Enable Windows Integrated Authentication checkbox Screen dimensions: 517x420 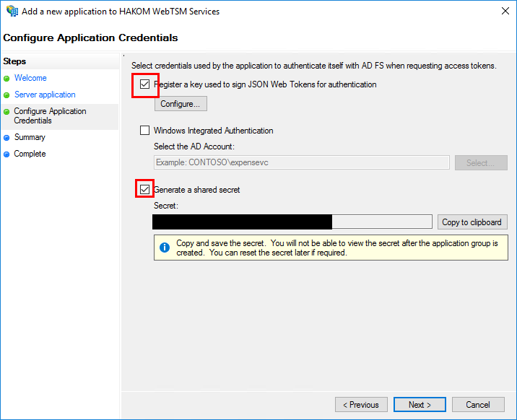145,131
